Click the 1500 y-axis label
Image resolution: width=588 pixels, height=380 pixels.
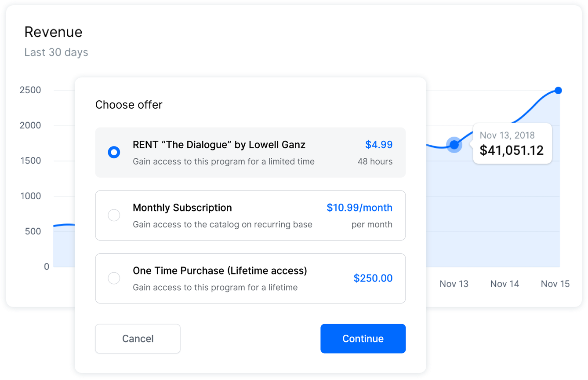[31, 161]
